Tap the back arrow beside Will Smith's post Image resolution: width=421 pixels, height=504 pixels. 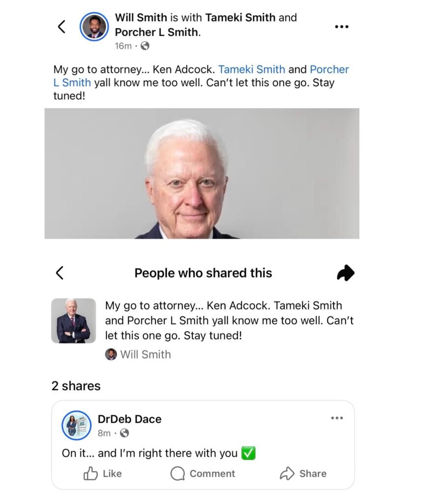click(x=61, y=27)
